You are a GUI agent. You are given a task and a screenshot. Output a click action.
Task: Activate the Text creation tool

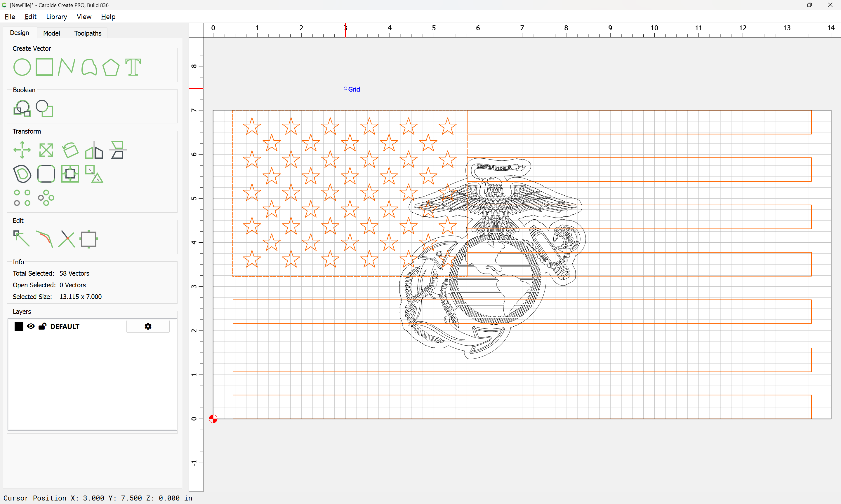point(133,67)
